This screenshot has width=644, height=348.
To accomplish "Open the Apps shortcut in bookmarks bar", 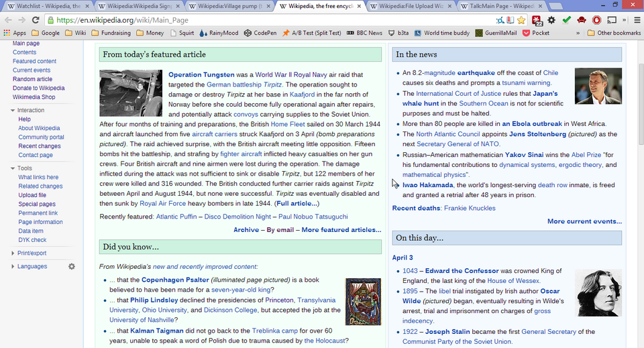I will click(15, 33).
